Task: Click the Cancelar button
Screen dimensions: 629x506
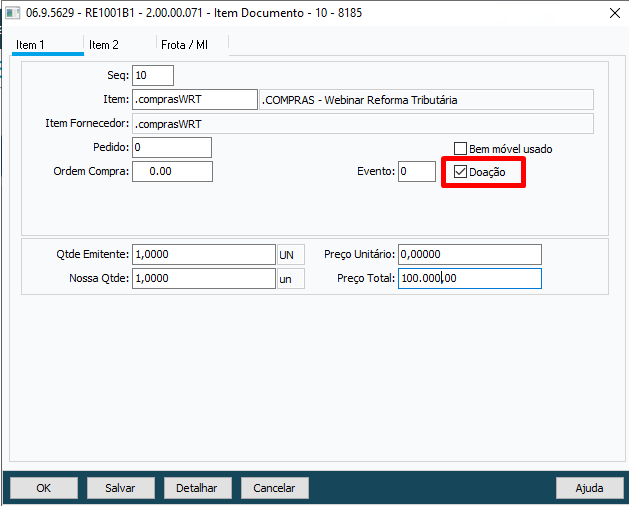Action: coord(274,488)
